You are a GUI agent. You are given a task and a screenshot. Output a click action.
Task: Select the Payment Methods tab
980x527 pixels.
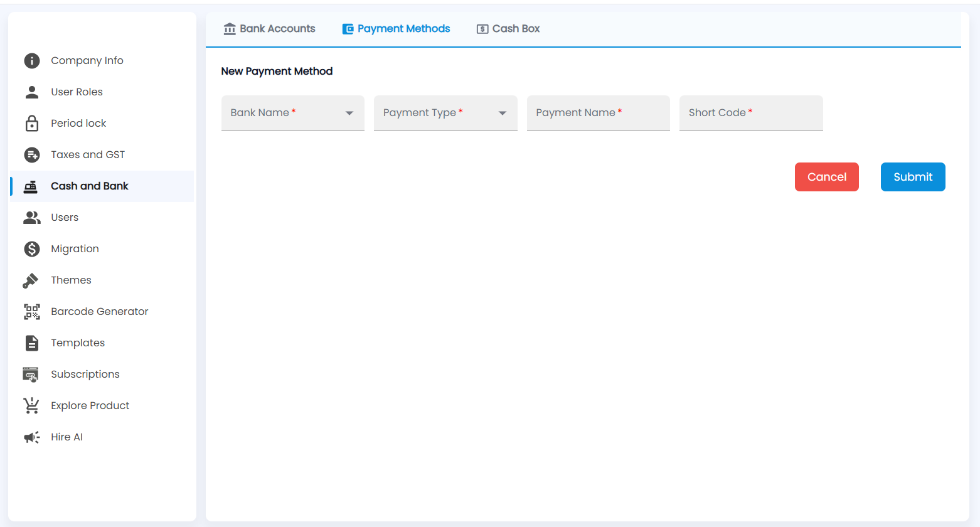tap(396, 29)
